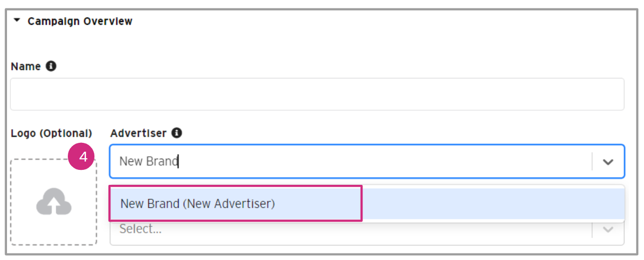Click the pink step 4 badge
Image resolution: width=644 pixels, height=260 pixels.
83,157
